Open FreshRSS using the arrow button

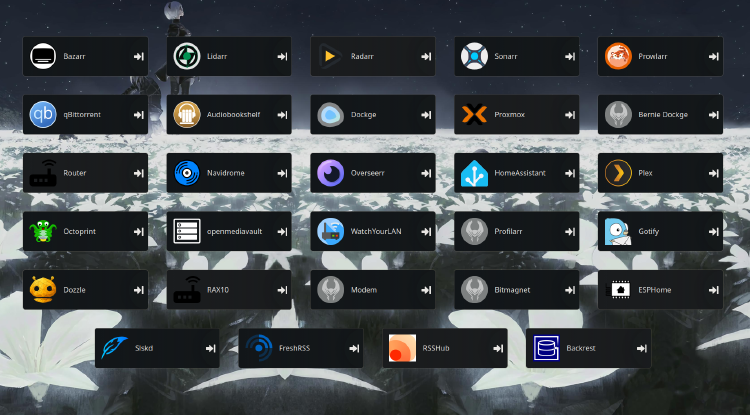pos(354,348)
